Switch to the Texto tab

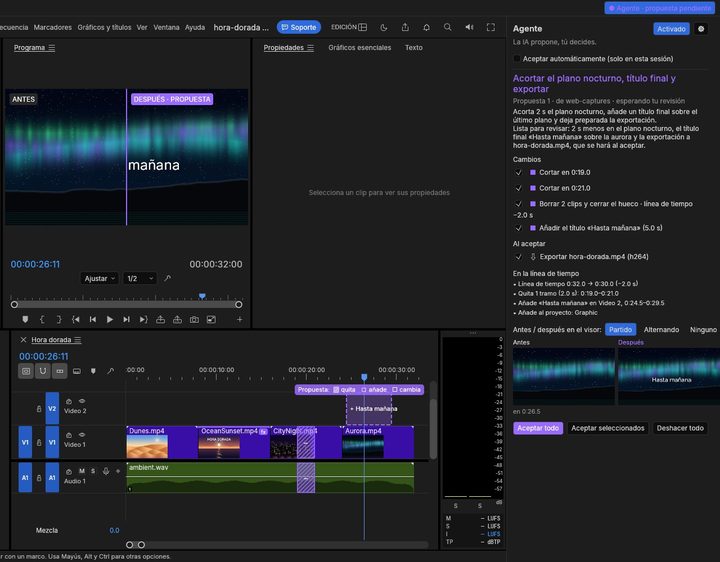414,48
